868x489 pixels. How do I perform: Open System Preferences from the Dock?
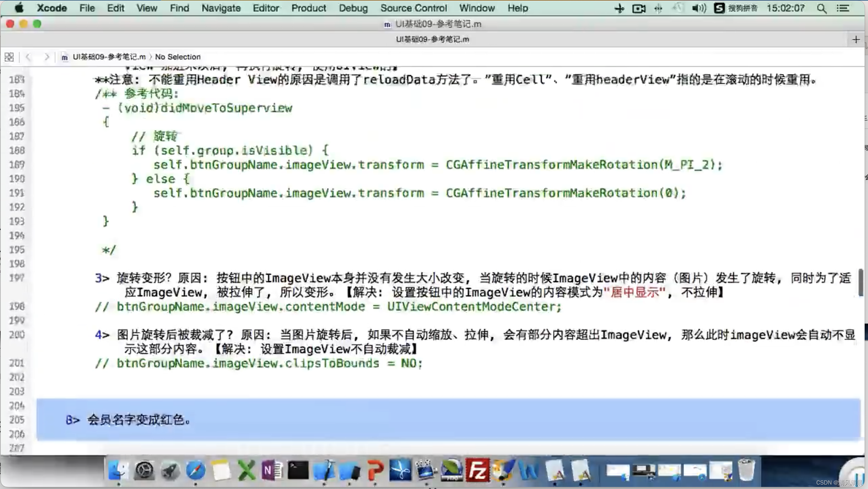144,470
